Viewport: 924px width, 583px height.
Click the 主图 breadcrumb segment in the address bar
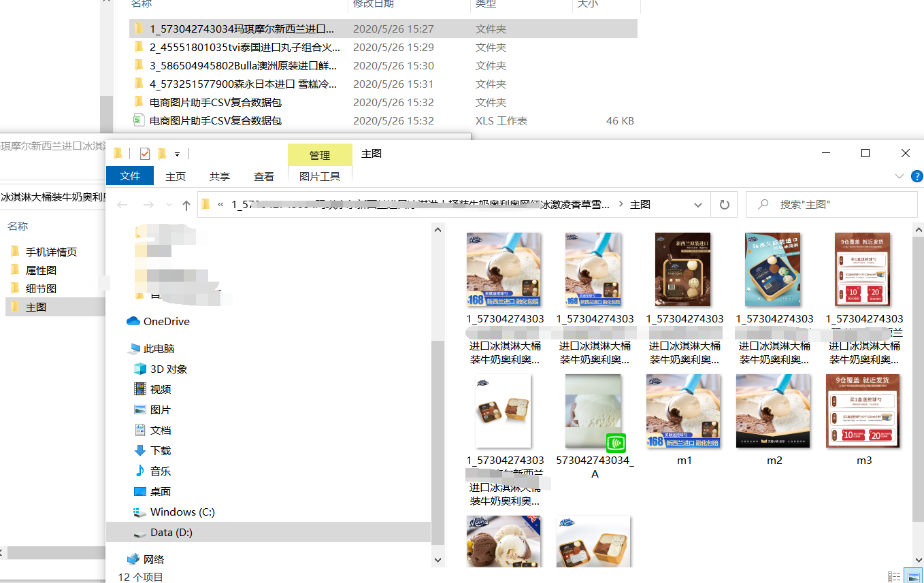tap(640, 205)
